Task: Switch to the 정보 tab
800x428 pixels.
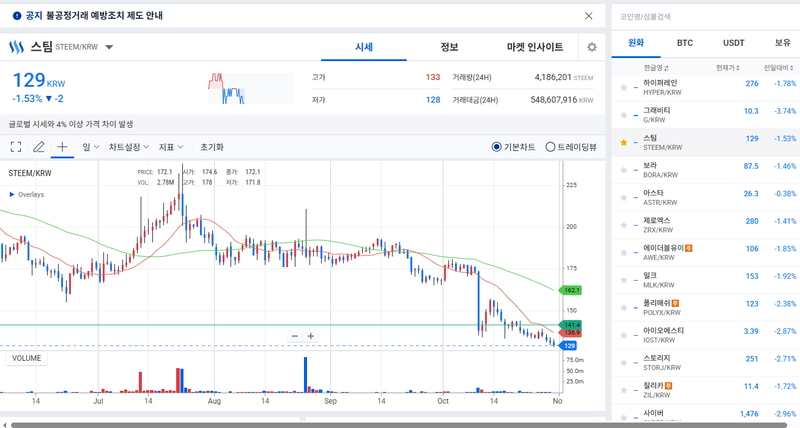Action: (x=449, y=47)
